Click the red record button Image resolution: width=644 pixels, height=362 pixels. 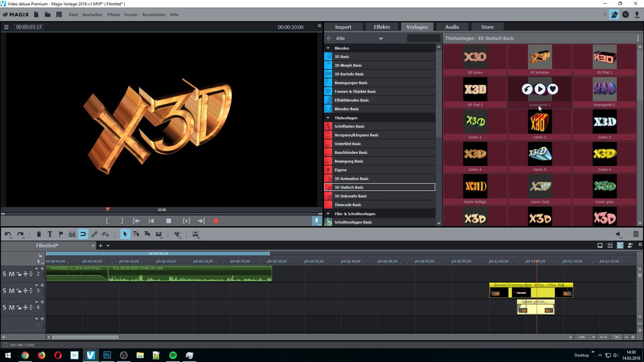click(216, 221)
